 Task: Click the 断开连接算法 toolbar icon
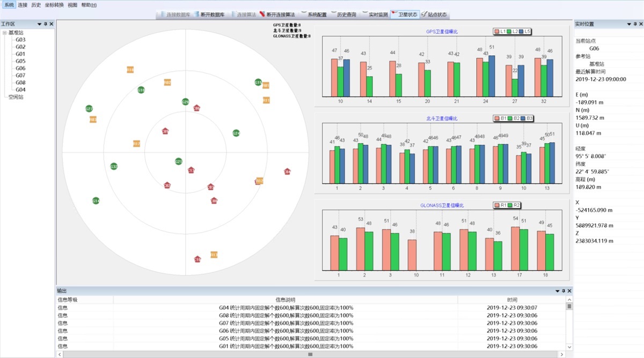click(262, 14)
